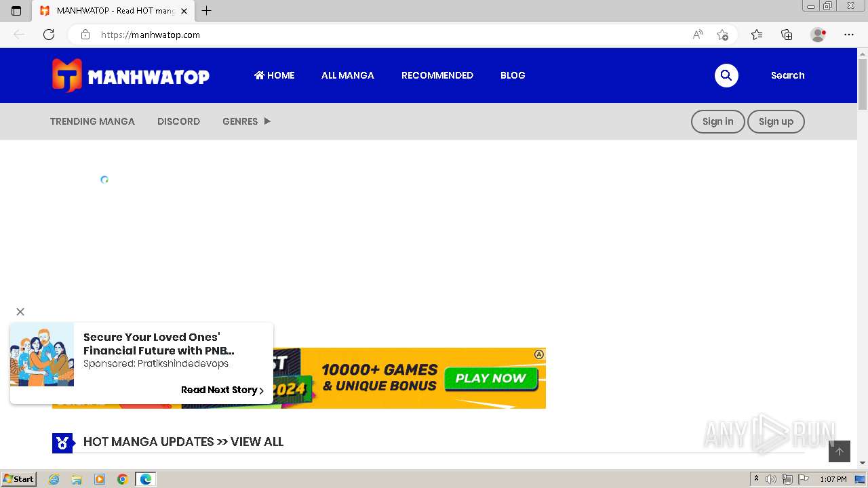Select Edge icon in the taskbar
The width and height of the screenshot is (868, 488).
(146, 479)
